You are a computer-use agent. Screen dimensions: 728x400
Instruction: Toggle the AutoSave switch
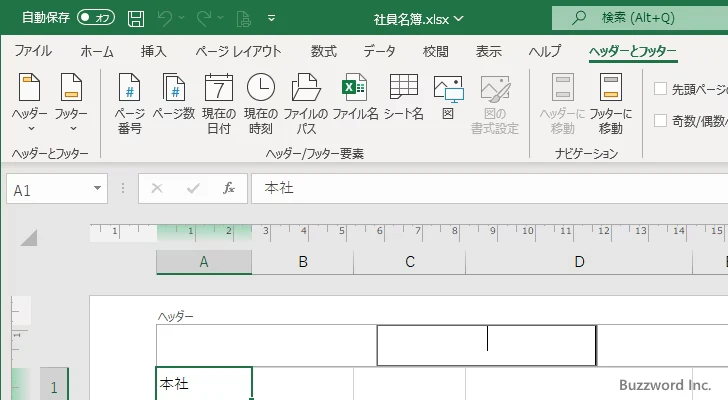point(96,18)
